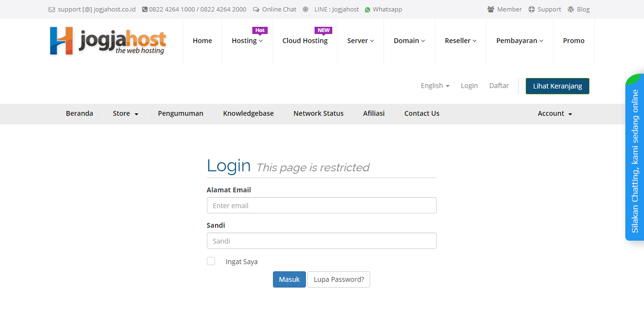Image resolution: width=644 pixels, height=311 pixels.
Task: Click the phone icon next to 0822 numbers
Action: 145,10
